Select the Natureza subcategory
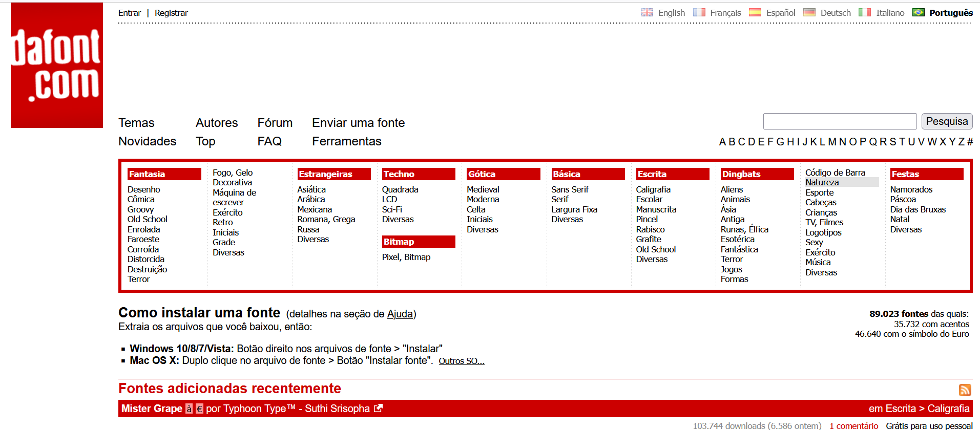Screen dimensions: 980x430 [x=822, y=182]
